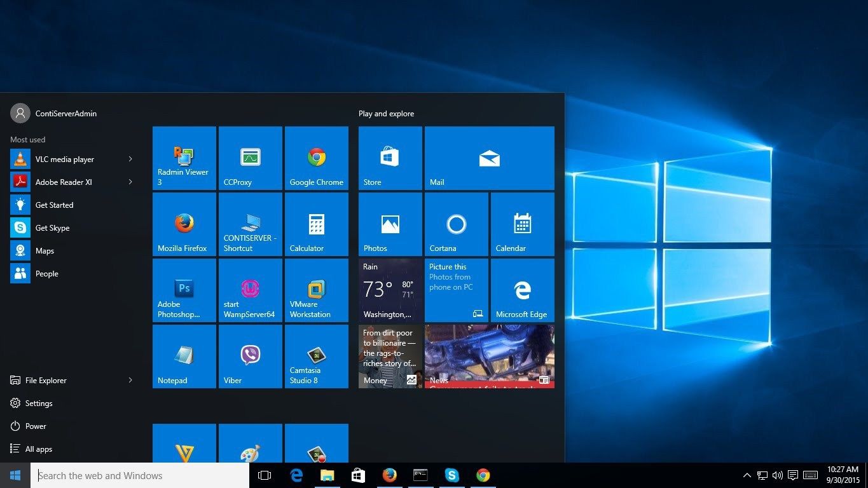Open the Calculator tile
This screenshot has height=488, width=868.
pyautogui.click(x=316, y=224)
